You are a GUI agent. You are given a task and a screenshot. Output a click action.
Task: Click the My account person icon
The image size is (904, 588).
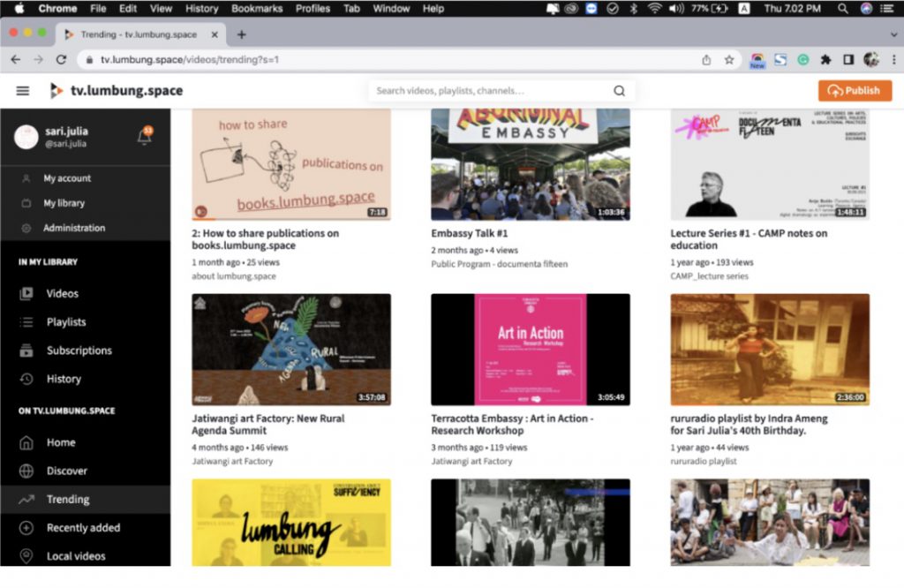(26, 178)
